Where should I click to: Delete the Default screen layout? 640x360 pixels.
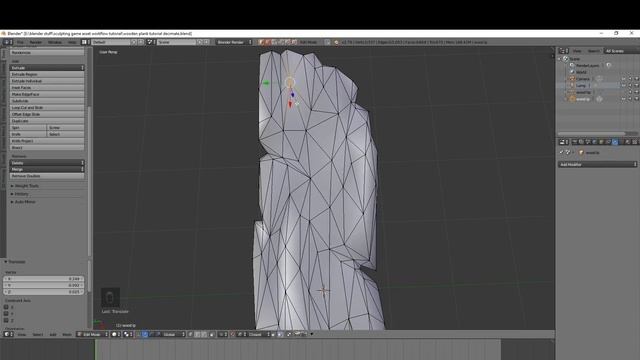coord(140,42)
